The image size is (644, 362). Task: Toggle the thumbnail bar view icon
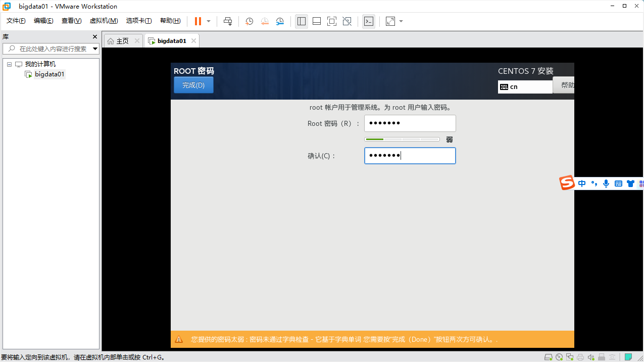pos(317,21)
